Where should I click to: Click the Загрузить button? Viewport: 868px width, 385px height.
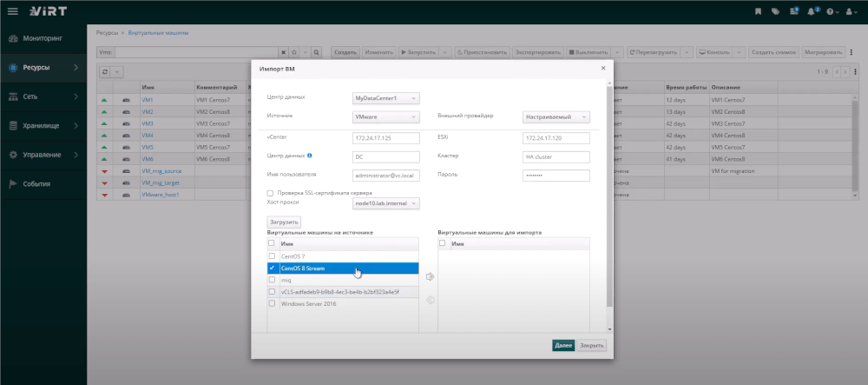(284, 222)
